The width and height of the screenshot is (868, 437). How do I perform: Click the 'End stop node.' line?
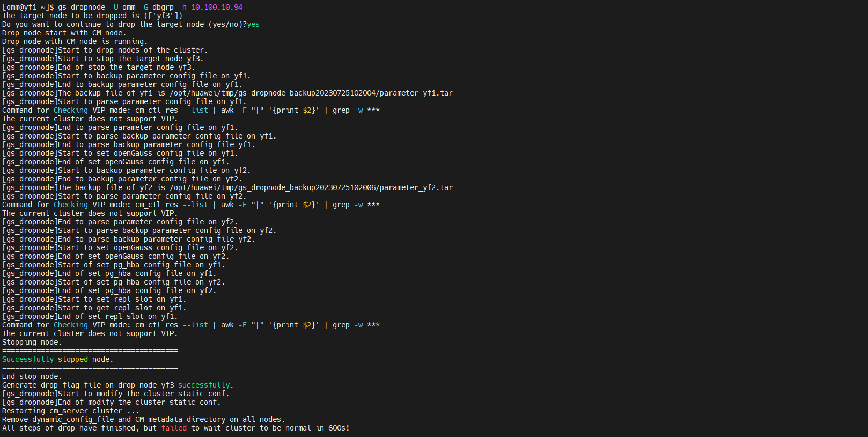click(32, 376)
